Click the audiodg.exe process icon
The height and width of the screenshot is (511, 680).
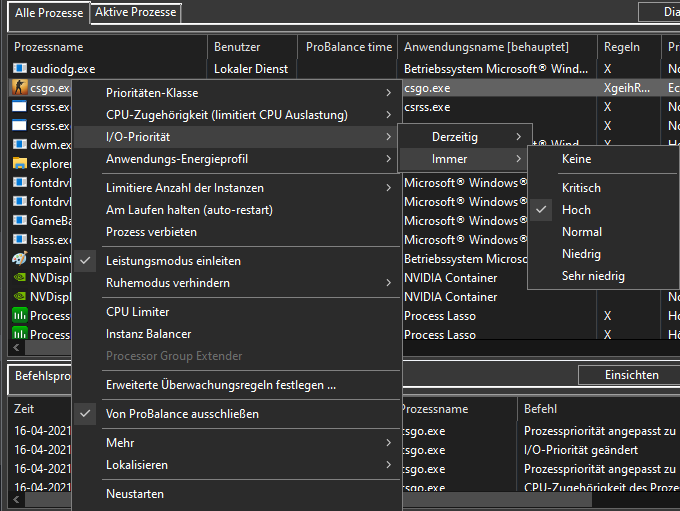(20, 69)
